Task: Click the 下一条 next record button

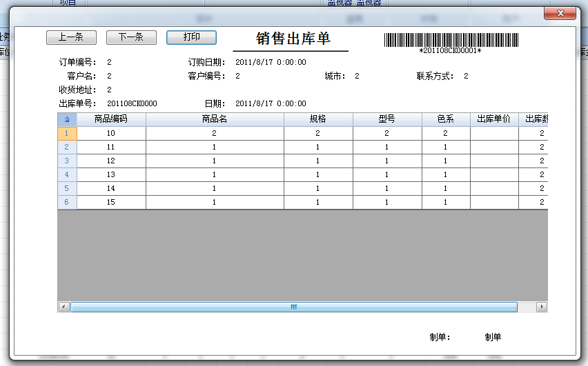Action: 131,37
